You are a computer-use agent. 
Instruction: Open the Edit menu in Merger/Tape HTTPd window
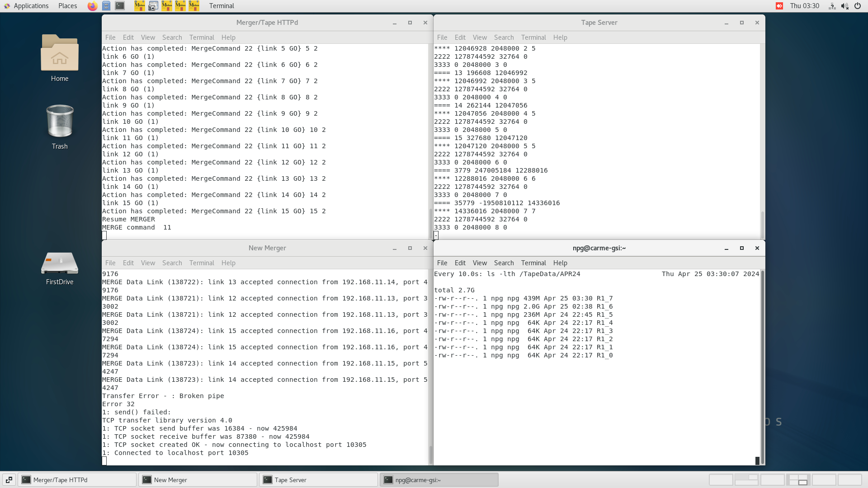pyautogui.click(x=128, y=38)
